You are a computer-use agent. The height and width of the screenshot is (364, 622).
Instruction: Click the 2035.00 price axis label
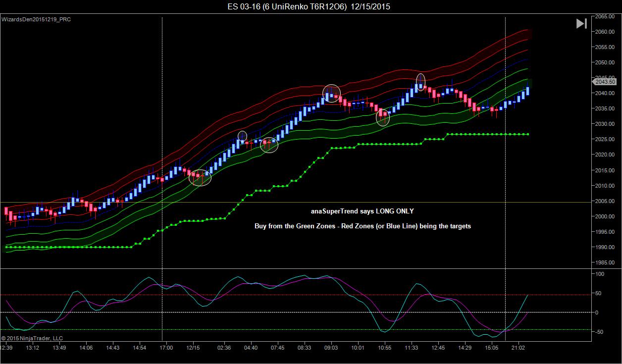click(605, 108)
